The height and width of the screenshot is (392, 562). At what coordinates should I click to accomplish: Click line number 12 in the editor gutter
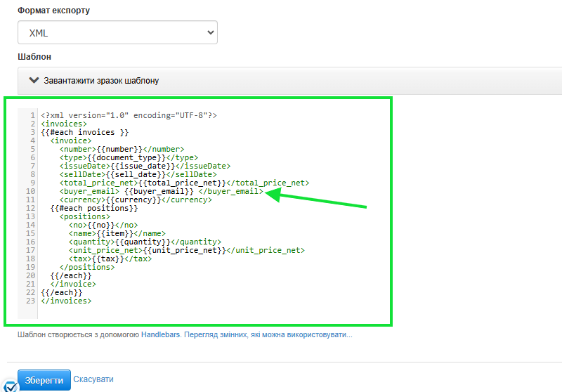(31, 208)
